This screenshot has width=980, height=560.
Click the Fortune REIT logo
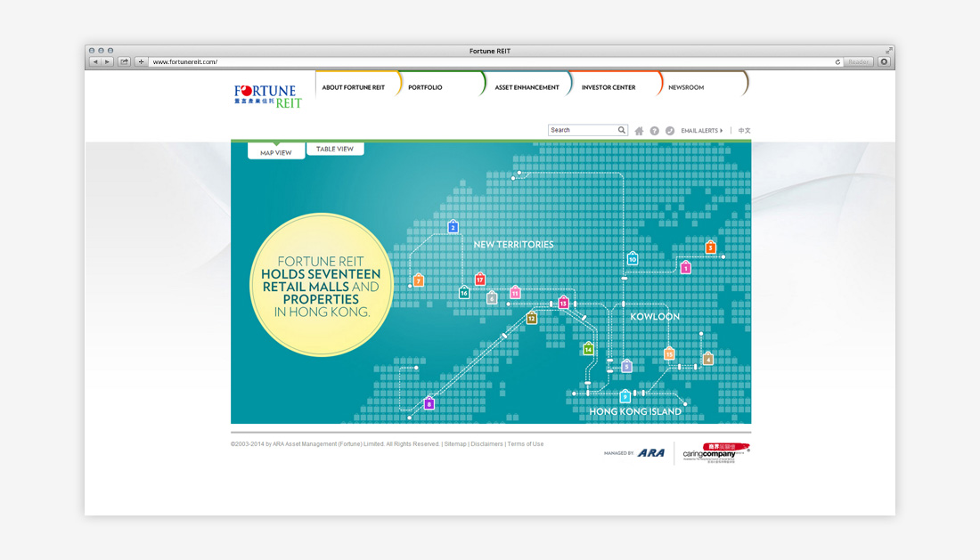click(x=268, y=96)
